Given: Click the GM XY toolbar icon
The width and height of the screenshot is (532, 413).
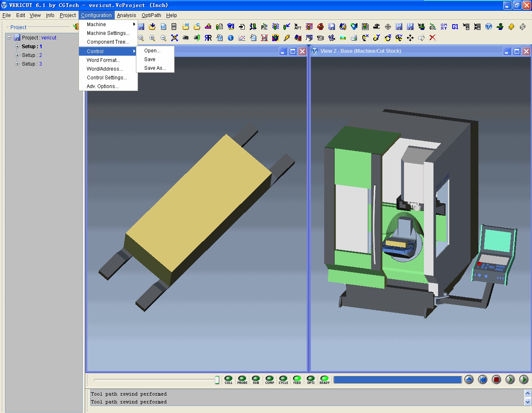Looking at the screenshot, I should (x=444, y=27).
